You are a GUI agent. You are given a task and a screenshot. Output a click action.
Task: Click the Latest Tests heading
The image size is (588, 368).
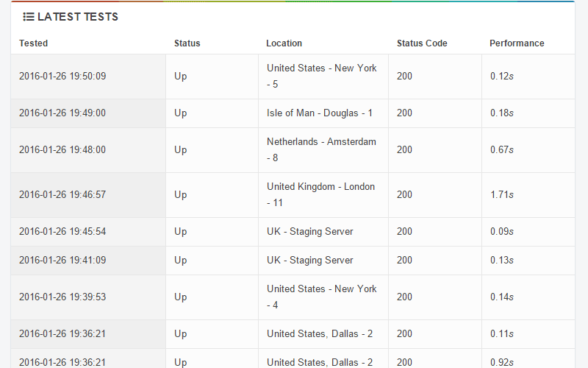78,17
